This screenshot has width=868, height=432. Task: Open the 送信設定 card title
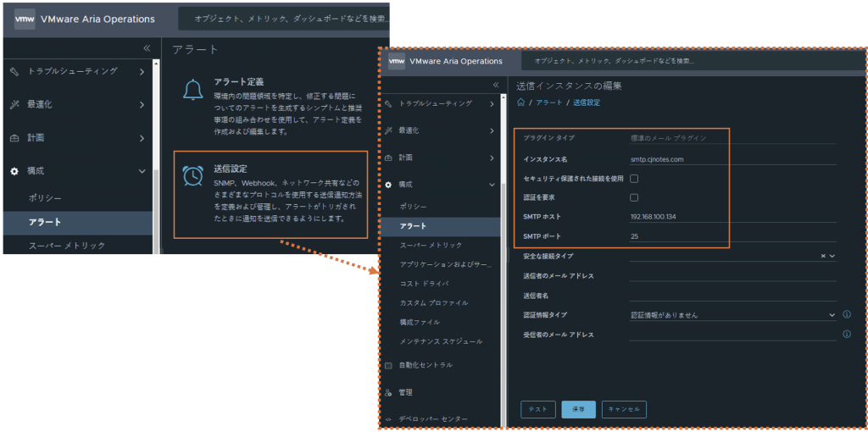click(x=231, y=169)
